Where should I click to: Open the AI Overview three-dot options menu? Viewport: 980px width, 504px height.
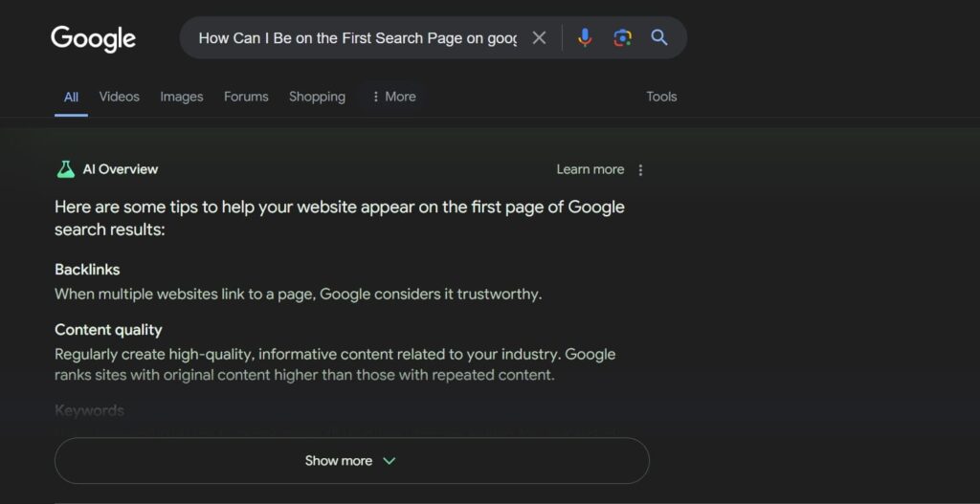[640, 170]
